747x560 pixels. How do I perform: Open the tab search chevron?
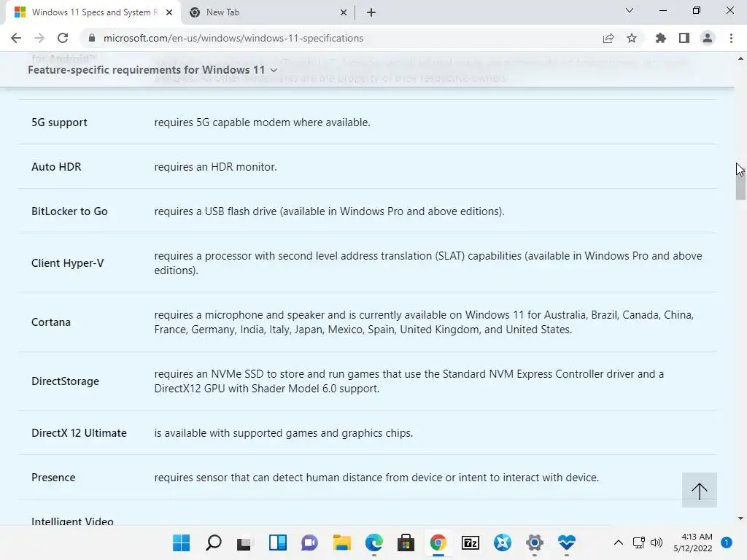click(630, 10)
